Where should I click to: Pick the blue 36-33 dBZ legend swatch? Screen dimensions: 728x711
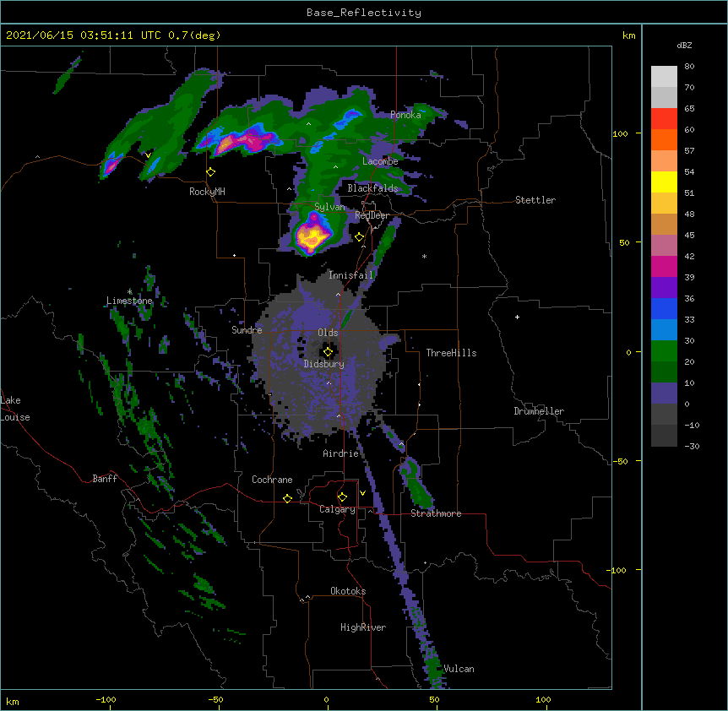pos(664,308)
